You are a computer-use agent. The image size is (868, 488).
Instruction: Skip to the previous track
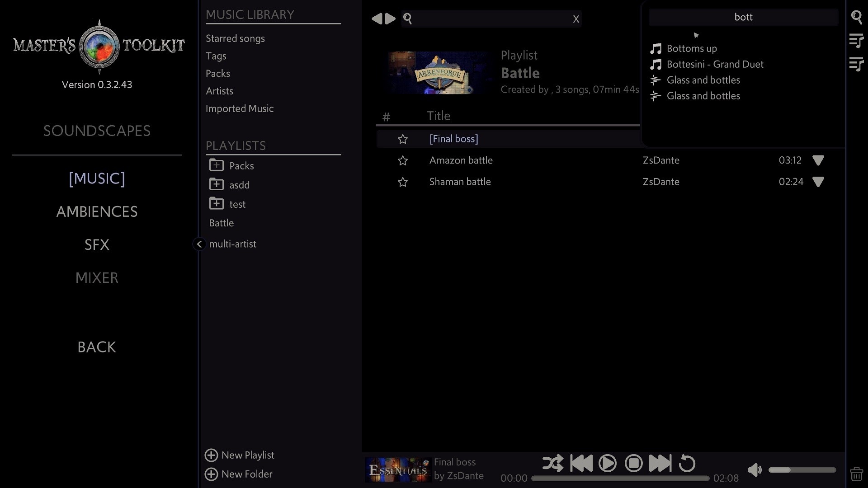(x=581, y=463)
